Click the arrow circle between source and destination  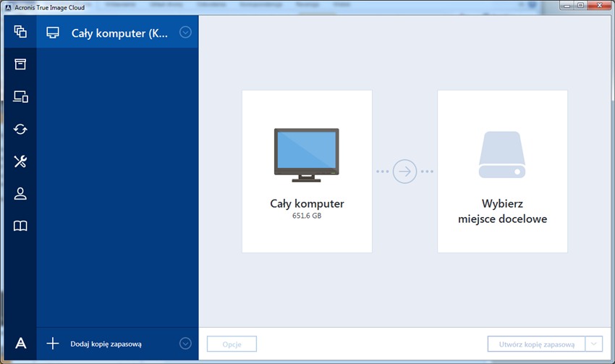coord(404,172)
